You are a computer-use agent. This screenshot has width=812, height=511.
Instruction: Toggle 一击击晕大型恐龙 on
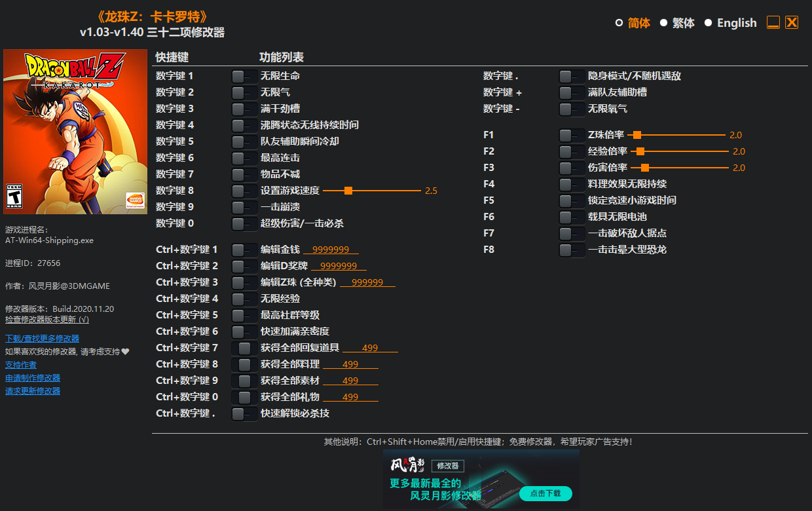[571, 249]
